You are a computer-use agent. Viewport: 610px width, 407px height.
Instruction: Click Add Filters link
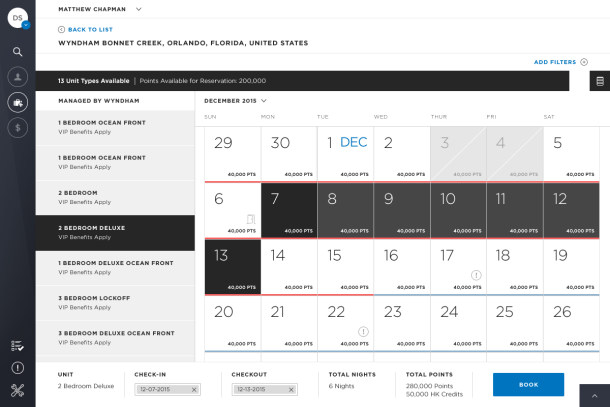555,62
